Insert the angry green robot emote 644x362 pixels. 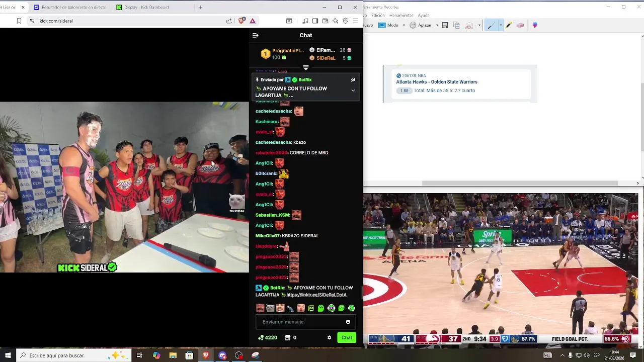311,308
